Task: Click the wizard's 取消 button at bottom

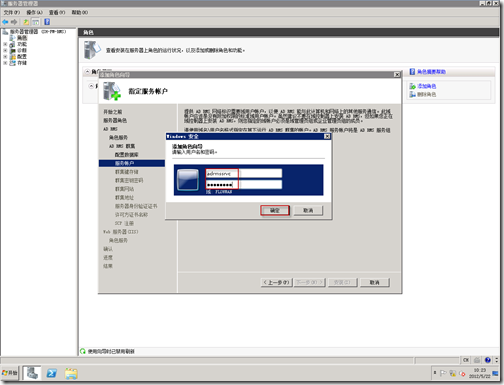Action: [x=375, y=282]
